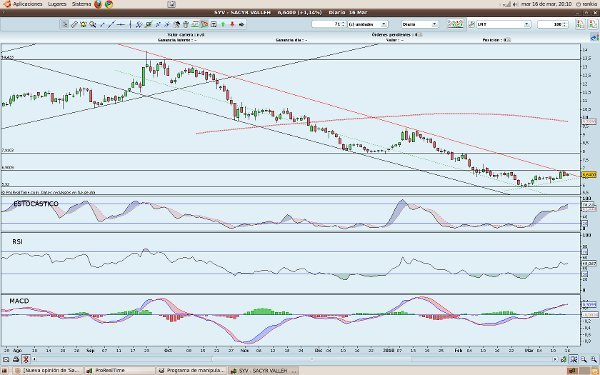Click the first icon in bottom-left chart bar
The height and width of the screenshot is (375, 600).
(6, 359)
